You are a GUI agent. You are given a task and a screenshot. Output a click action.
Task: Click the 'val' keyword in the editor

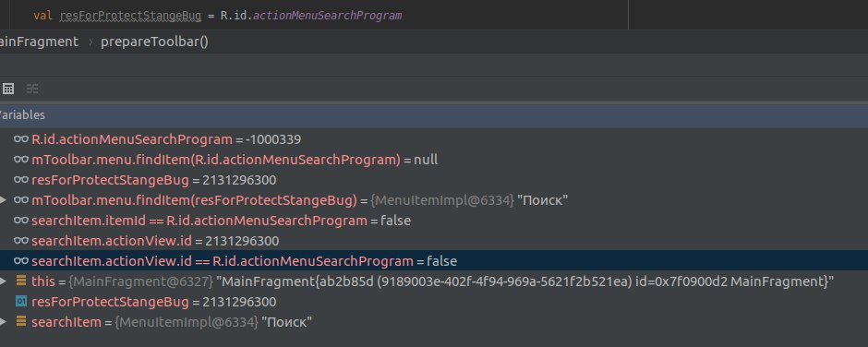click(x=42, y=16)
